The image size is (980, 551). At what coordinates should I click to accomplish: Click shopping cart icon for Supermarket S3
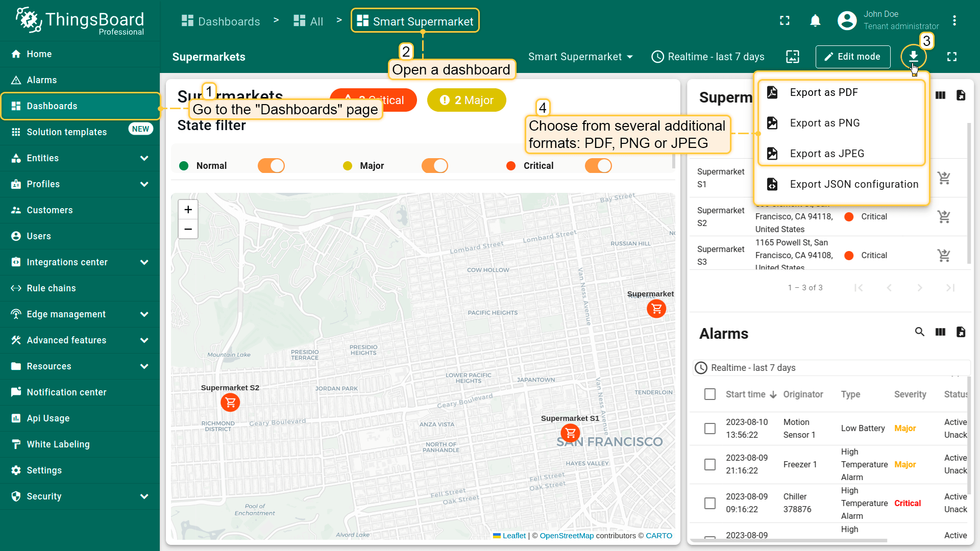coord(944,255)
